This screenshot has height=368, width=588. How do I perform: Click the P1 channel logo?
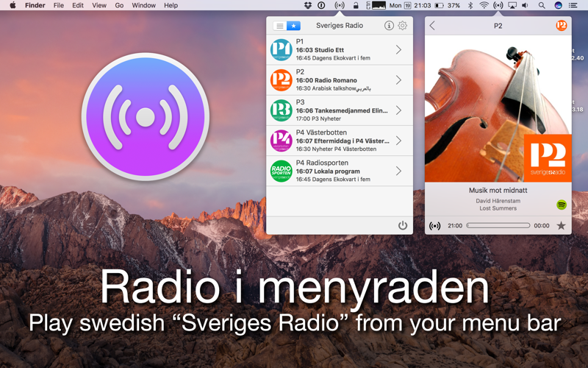(282, 49)
